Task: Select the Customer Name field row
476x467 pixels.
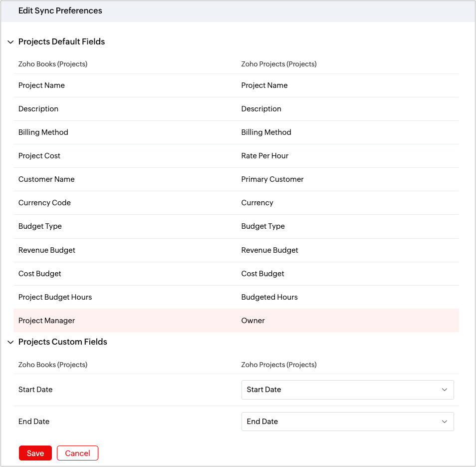Action: tap(236, 179)
